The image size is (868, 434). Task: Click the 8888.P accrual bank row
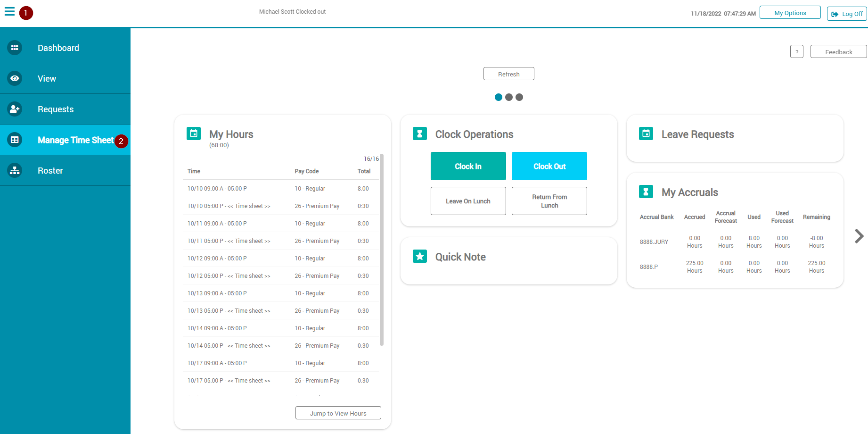735,267
